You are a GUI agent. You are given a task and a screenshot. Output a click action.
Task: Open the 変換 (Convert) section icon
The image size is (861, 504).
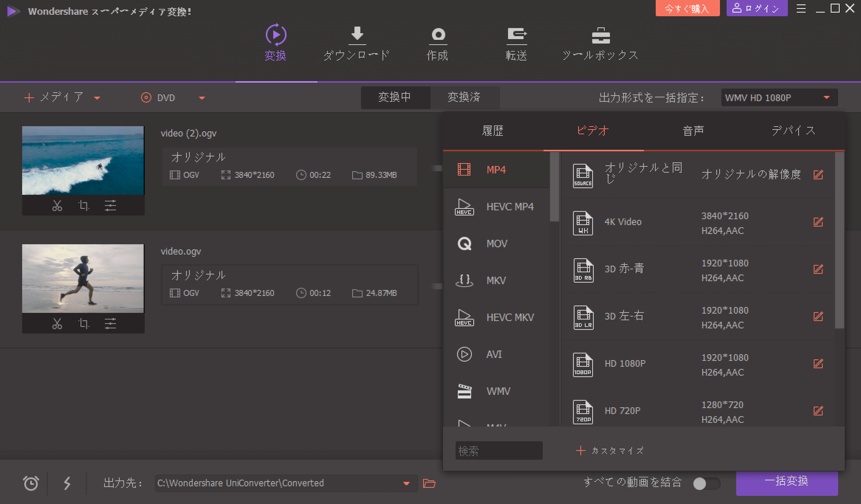(276, 35)
